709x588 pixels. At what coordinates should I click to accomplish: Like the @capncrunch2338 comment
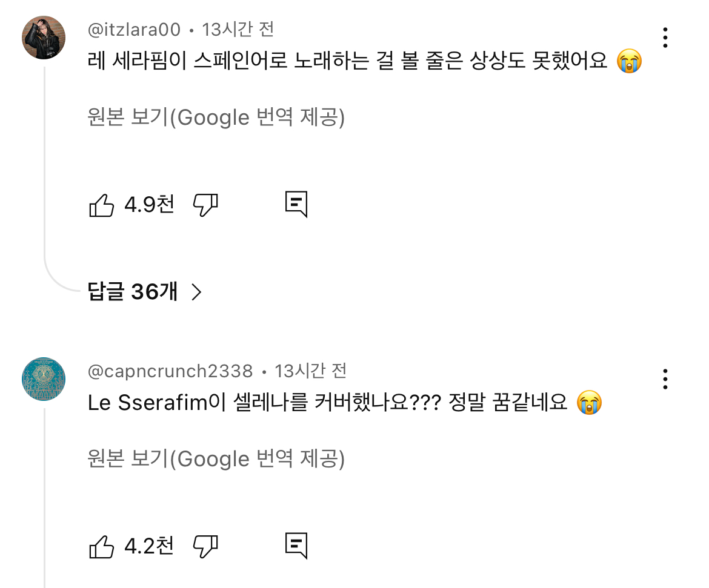(101, 547)
